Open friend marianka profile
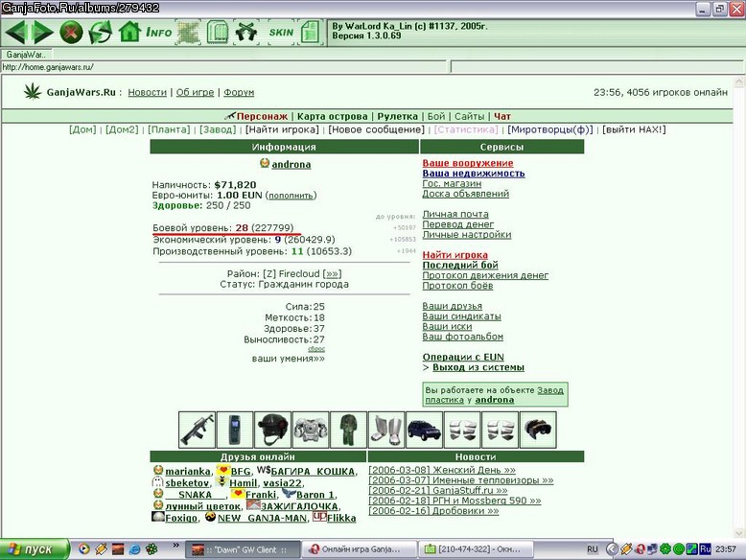This screenshot has width=746, height=560. (187, 472)
